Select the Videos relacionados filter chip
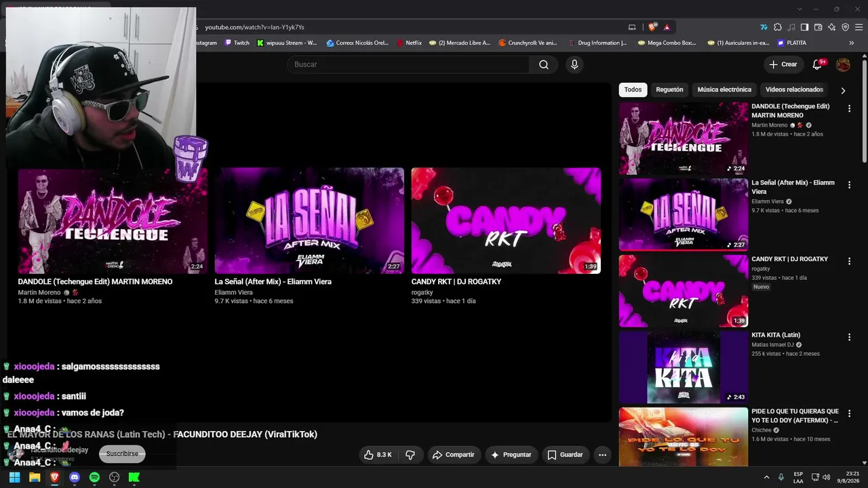This screenshot has width=868, height=488. coord(794,89)
